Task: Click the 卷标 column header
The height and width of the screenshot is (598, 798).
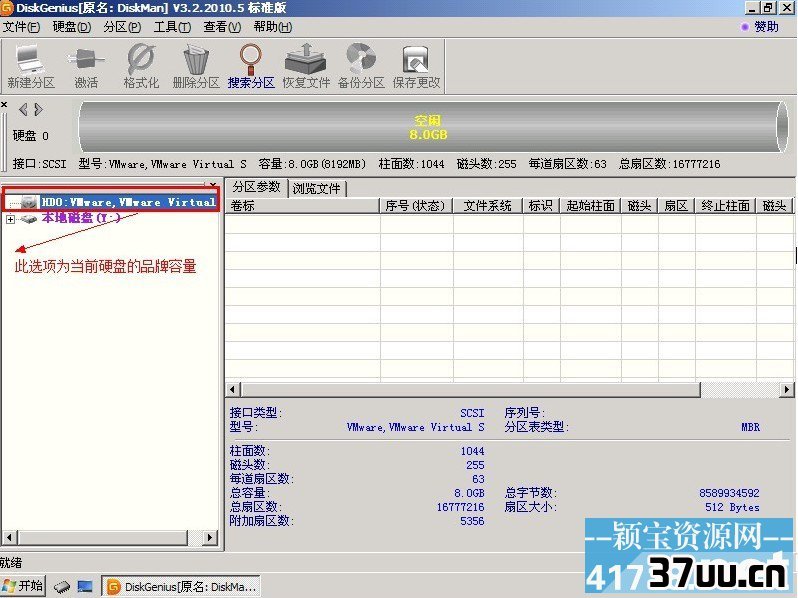Action: pyautogui.click(x=303, y=206)
